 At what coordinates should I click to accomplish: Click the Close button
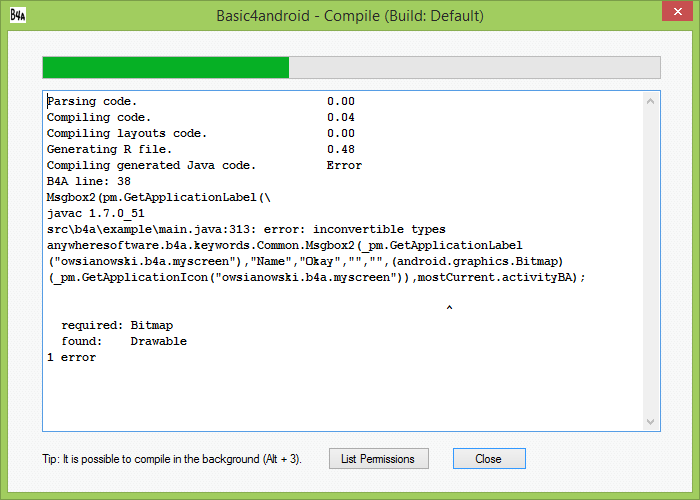click(489, 458)
